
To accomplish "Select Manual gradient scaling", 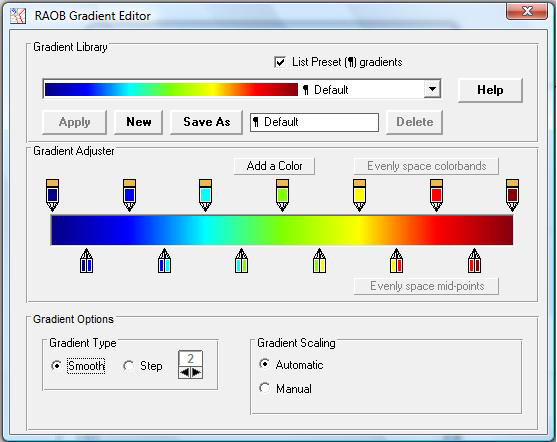I will click(x=264, y=388).
